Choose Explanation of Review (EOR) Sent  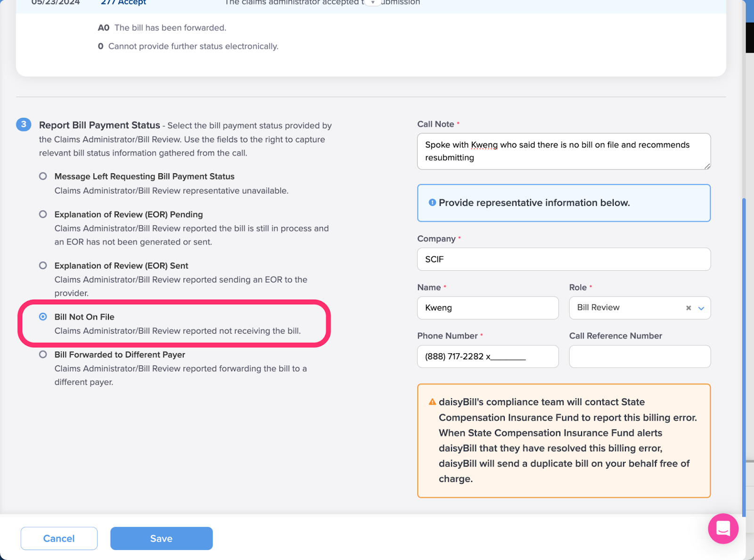pos(43,266)
